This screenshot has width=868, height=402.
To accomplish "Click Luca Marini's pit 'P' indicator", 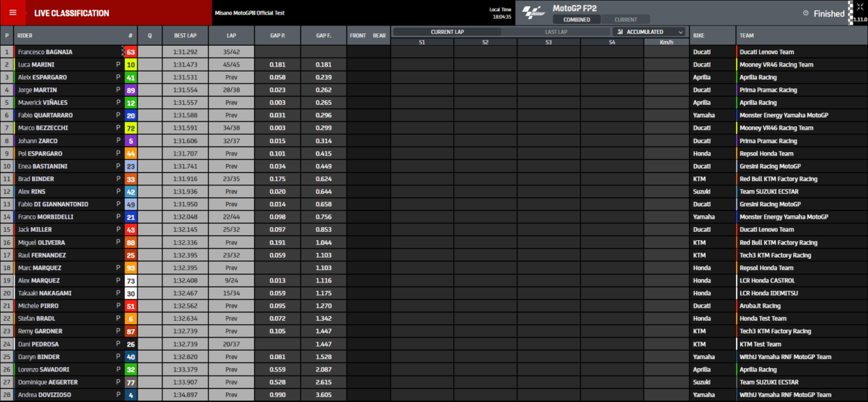I will (x=118, y=65).
